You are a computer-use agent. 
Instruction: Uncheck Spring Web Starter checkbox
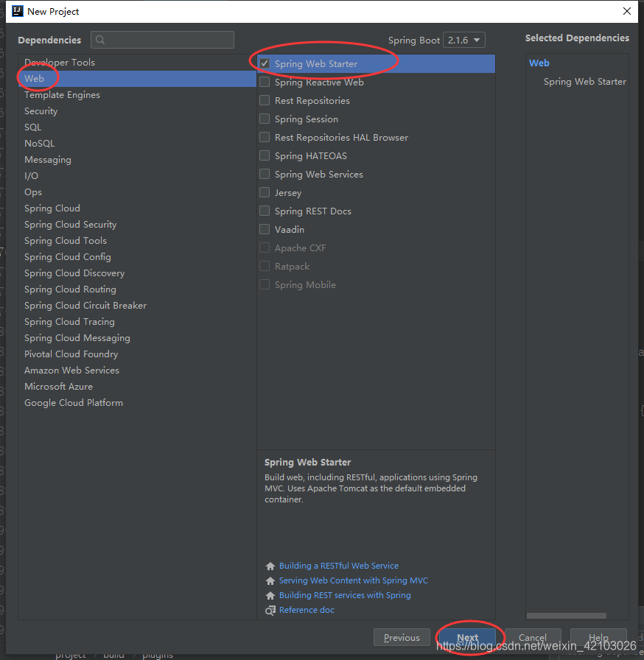coord(265,63)
